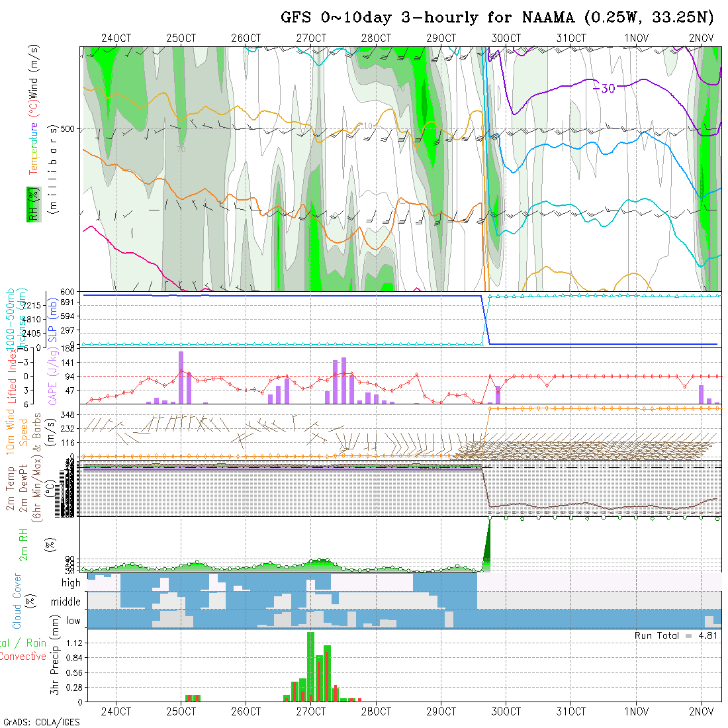Click the low cloud cover row label
The width and height of the screenshot is (728, 728).
click(x=73, y=621)
